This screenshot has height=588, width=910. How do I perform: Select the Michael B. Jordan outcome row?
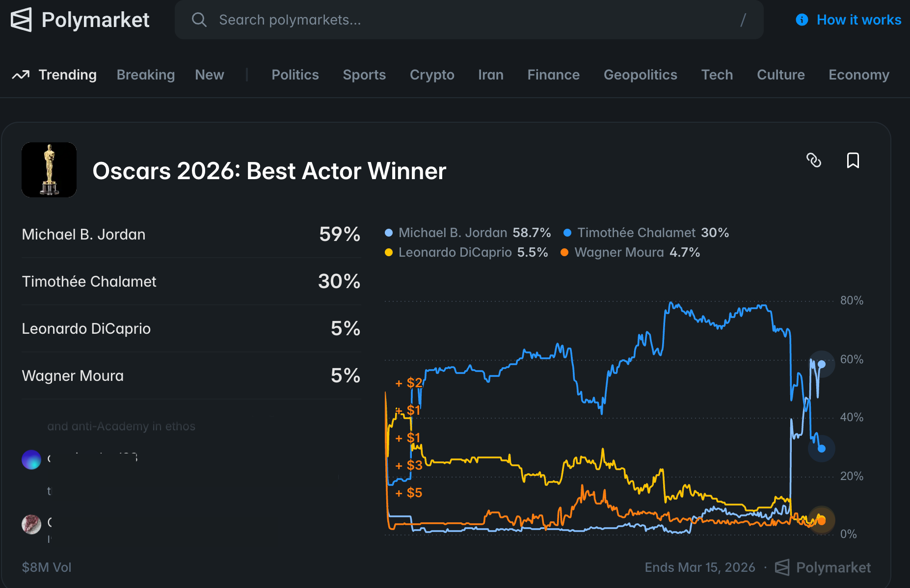coord(191,234)
